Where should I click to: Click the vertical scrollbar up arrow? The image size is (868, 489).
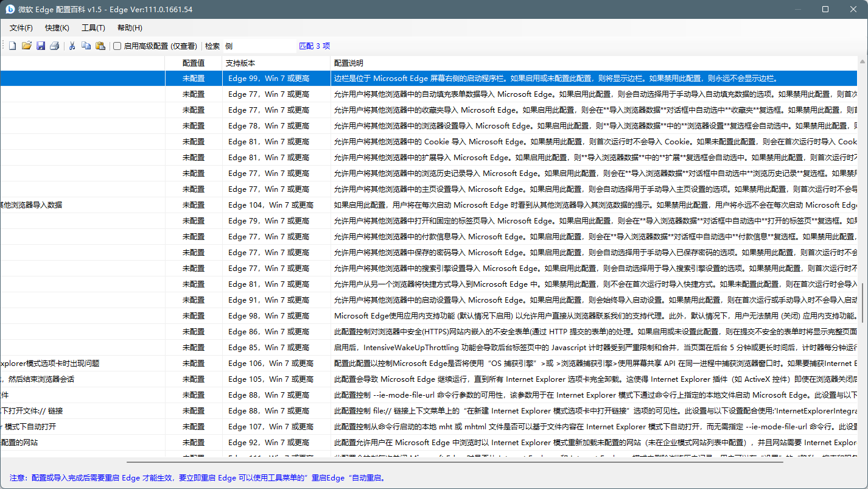click(x=863, y=61)
